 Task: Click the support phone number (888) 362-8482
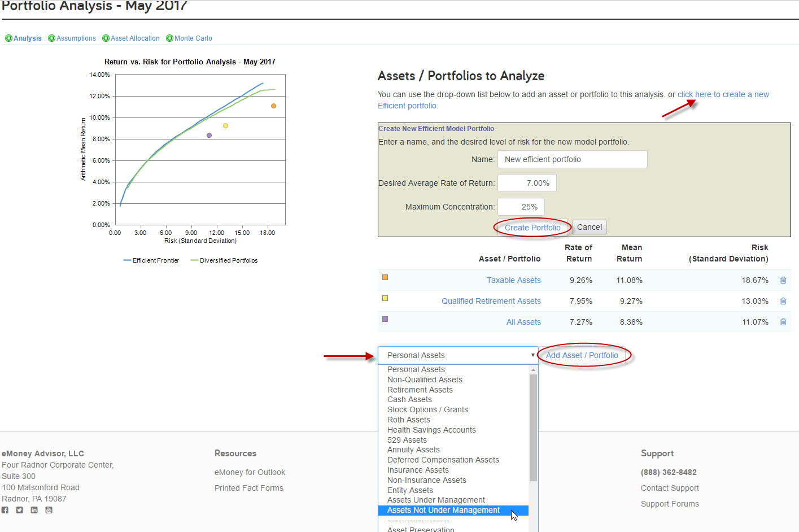669,472
